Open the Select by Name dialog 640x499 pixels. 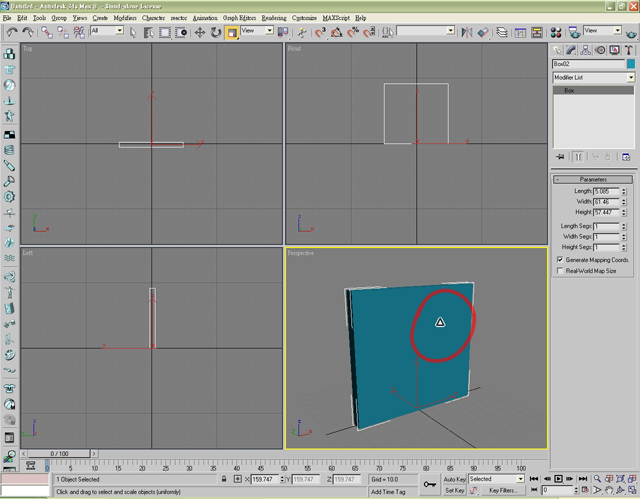point(149,32)
